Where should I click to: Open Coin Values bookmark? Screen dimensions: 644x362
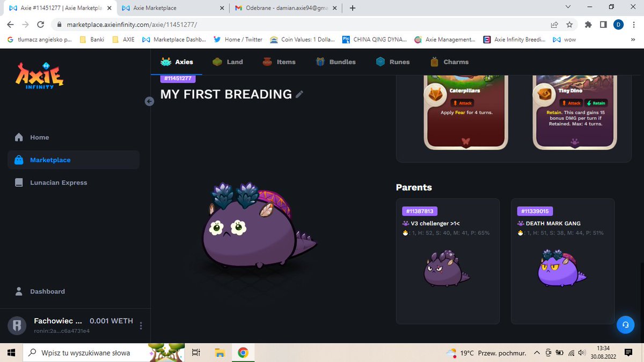pyautogui.click(x=302, y=40)
